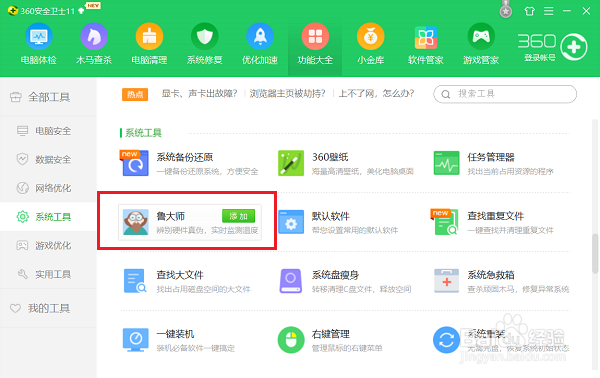Open 优化加速 rocket icon
The height and width of the screenshot is (378, 600).
[260, 36]
